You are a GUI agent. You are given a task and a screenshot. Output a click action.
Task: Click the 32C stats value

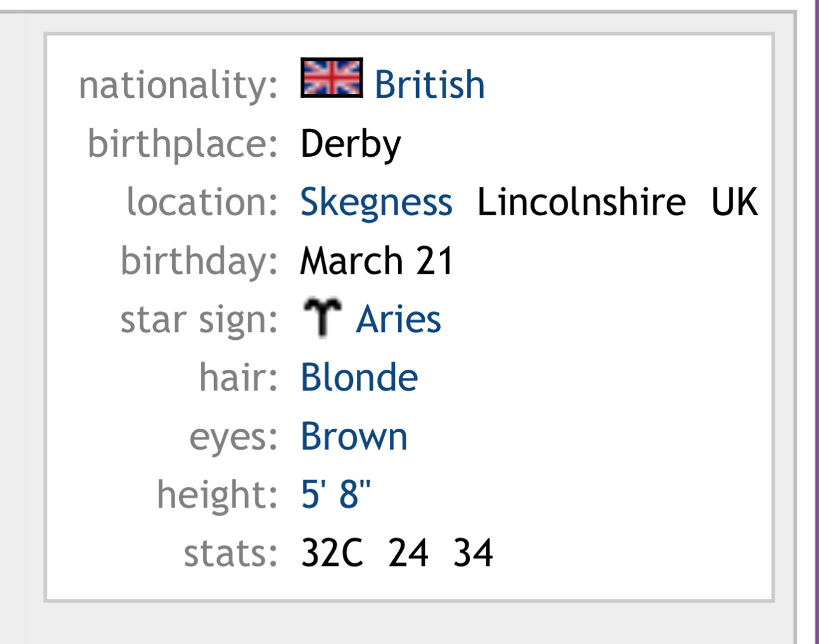(x=331, y=553)
